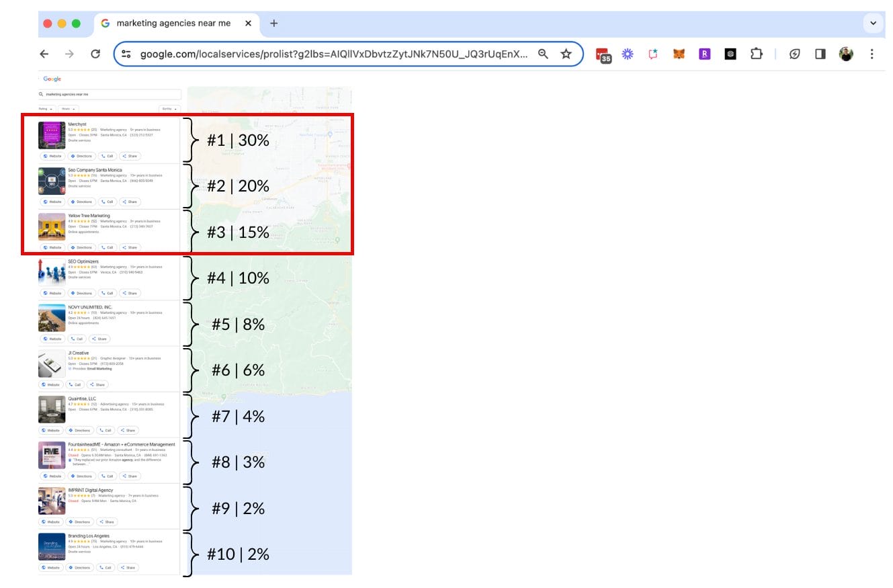893x588 pixels.
Task: Call Yellow Tree Marketing
Action: 107,247
